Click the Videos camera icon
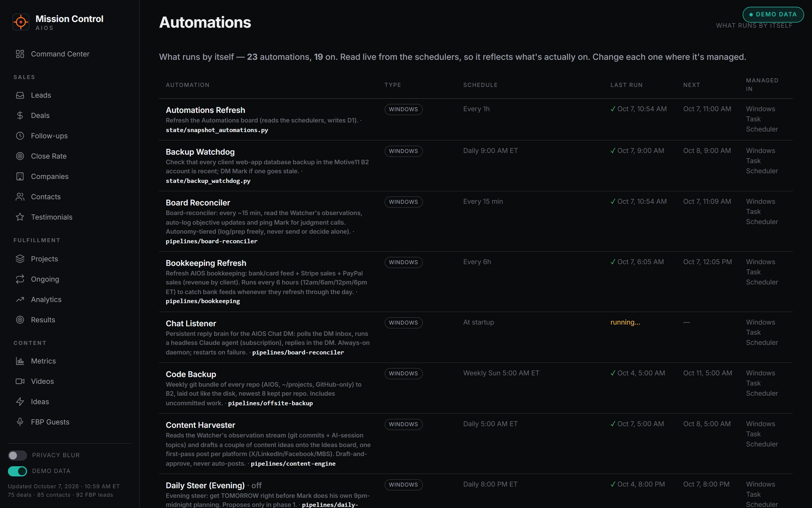This screenshot has height=508, width=812. (x=20, y=381)
